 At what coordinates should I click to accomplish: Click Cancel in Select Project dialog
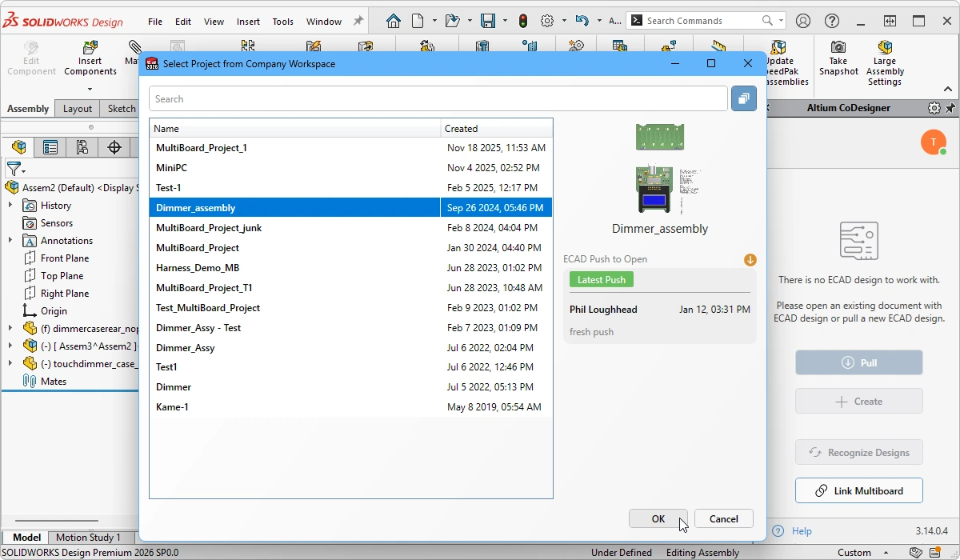(723, 518)
